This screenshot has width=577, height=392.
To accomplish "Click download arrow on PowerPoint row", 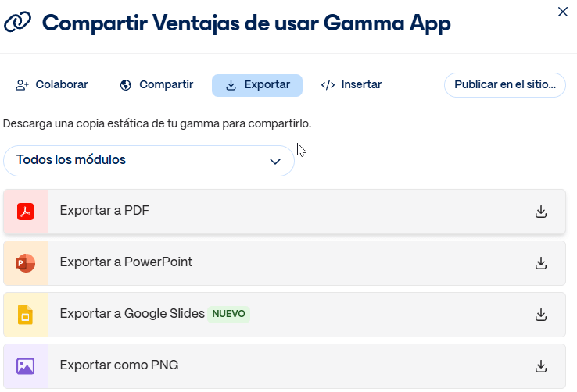I will tap(540, 263).
